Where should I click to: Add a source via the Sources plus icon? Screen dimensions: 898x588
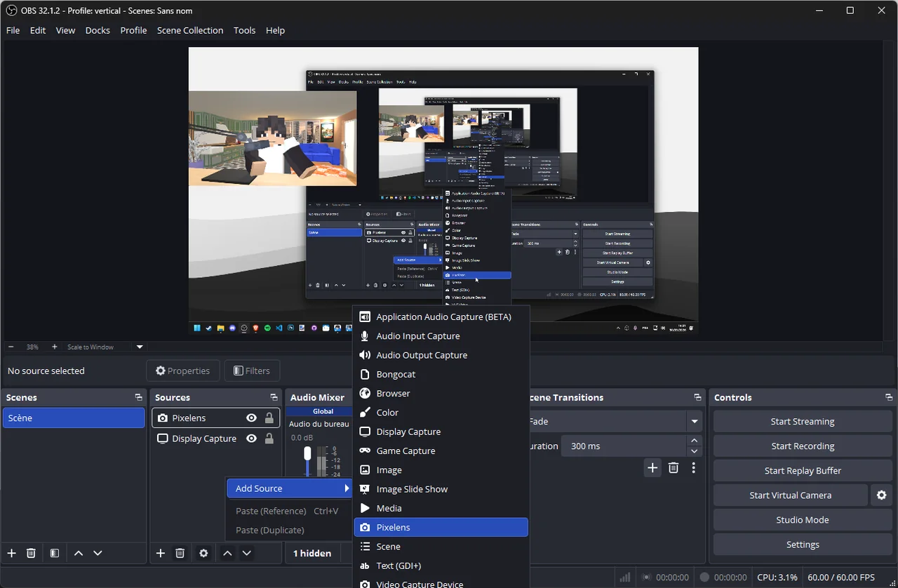pos(161,553)
